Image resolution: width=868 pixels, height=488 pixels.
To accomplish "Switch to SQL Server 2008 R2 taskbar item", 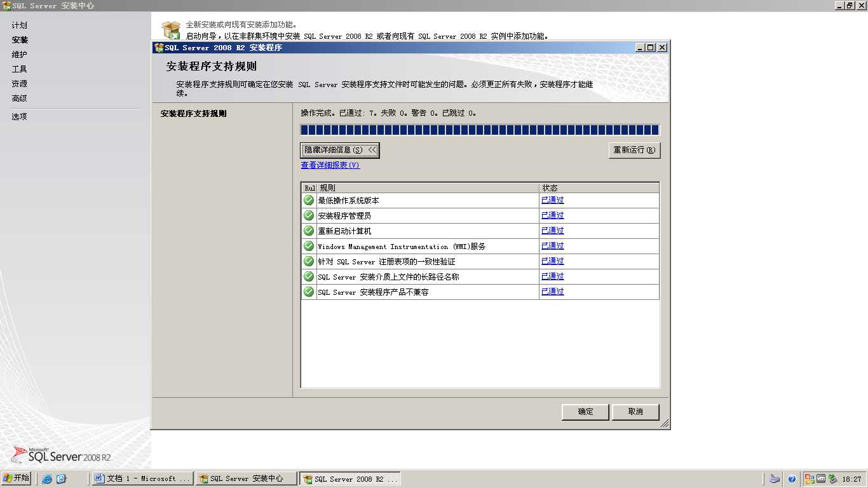I will 350,478.
